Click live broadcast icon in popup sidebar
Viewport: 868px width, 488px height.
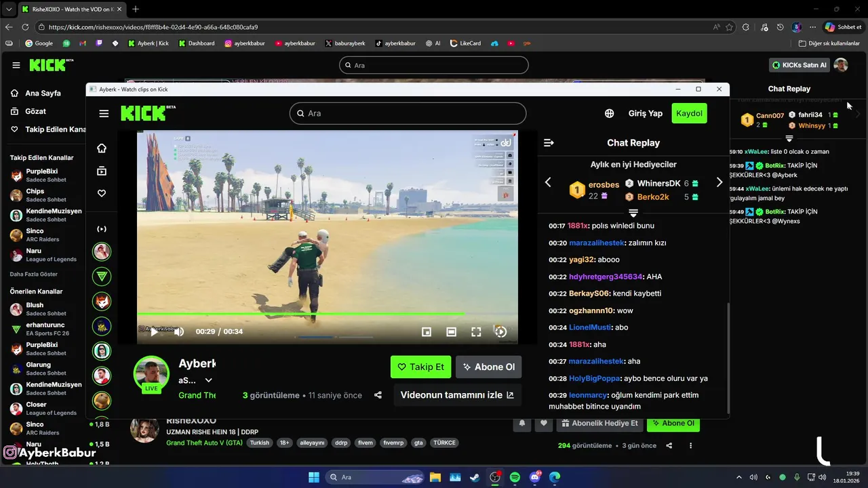[102, 229]
